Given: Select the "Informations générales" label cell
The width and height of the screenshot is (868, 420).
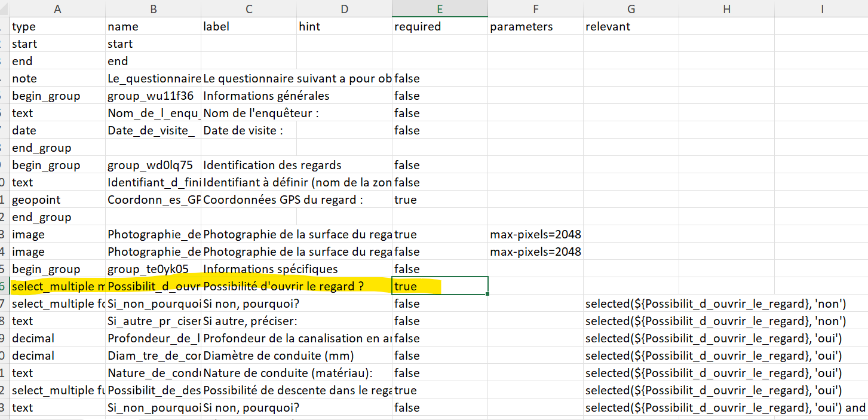Looking at the screenshot, I should coord(266,96).
